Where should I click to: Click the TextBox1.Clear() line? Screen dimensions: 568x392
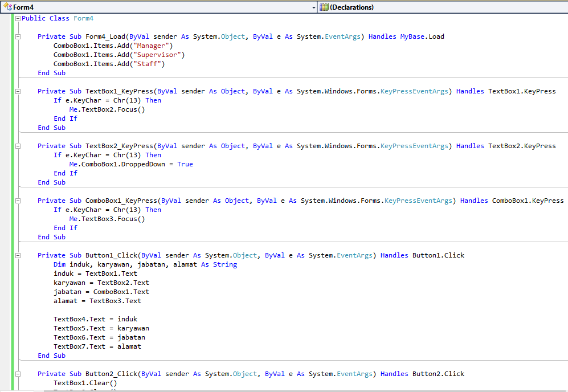tap(85, 383)
